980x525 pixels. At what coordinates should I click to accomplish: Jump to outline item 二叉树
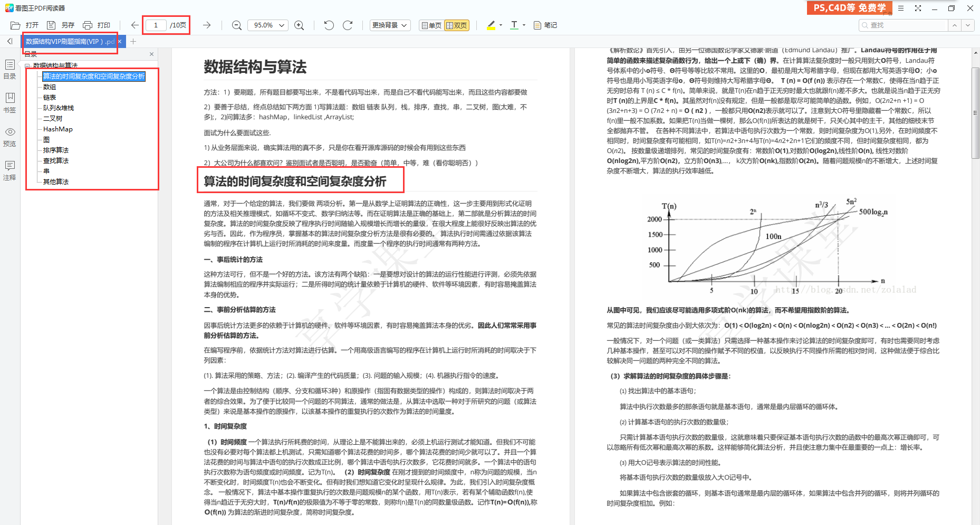[53, 119]
